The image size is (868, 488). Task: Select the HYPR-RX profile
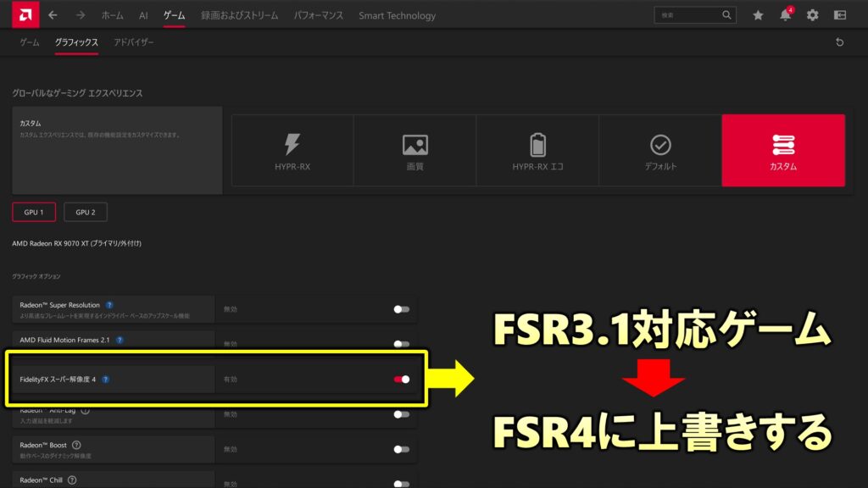[x=292, y=151]
